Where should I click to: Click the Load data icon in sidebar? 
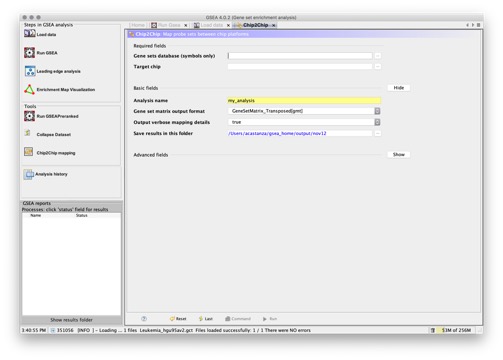[29, 34]
